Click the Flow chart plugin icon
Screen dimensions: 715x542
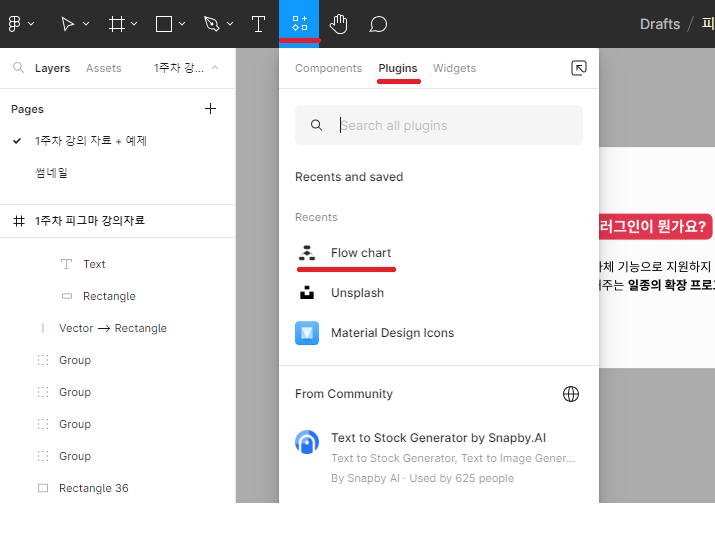(307, 253)
